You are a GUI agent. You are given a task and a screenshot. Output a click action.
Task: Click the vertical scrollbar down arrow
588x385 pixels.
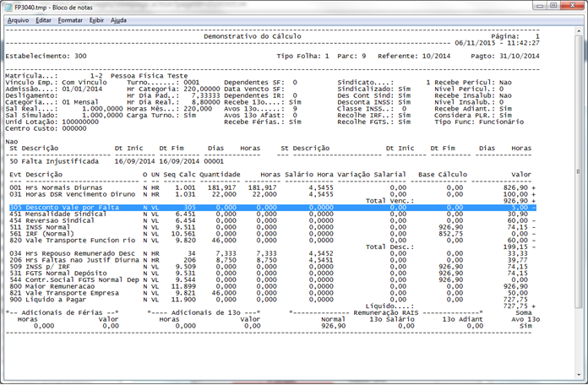[x=579, y=375]
